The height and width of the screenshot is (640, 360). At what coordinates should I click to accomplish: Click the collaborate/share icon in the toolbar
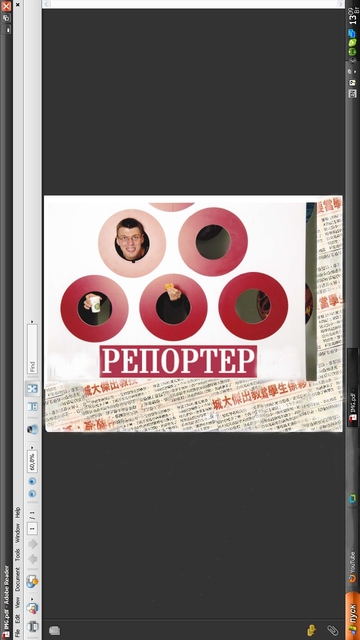[x=32, y=608]
